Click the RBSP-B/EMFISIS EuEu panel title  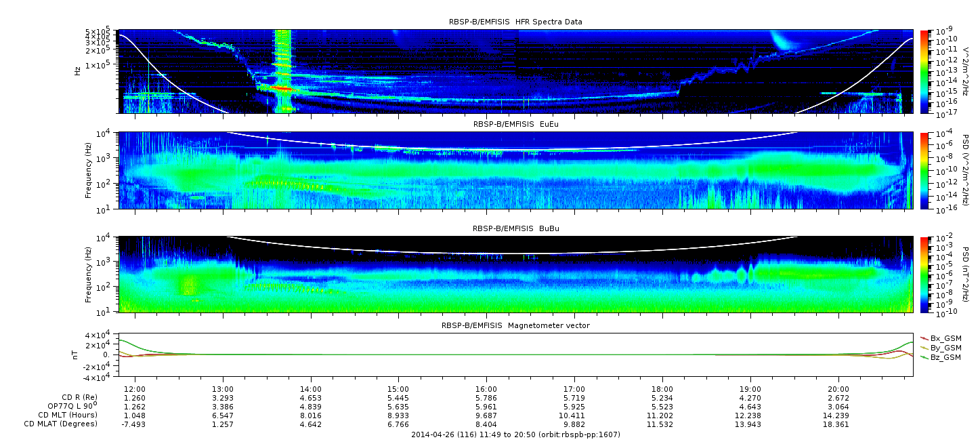515,125
